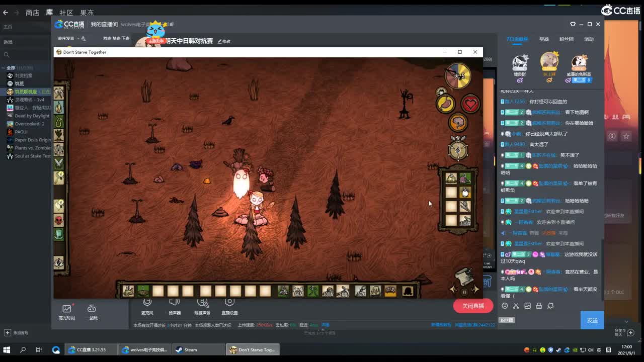This screenshot has height=362, width=644.
Task: Open the 一起玩 play together feature
Action: click(x=92, y=312)
